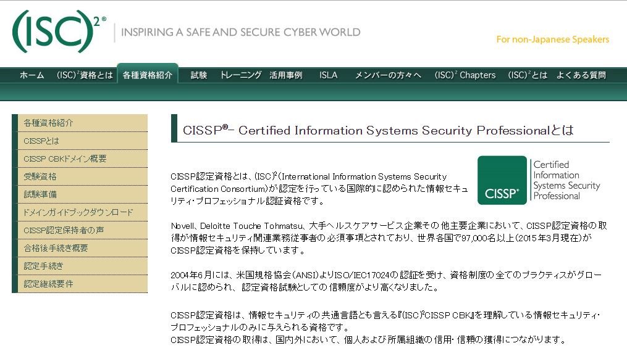This screenshot has width=627, height=364.
Task: Open the 活用事例 menu item
Action: (286, 75)
